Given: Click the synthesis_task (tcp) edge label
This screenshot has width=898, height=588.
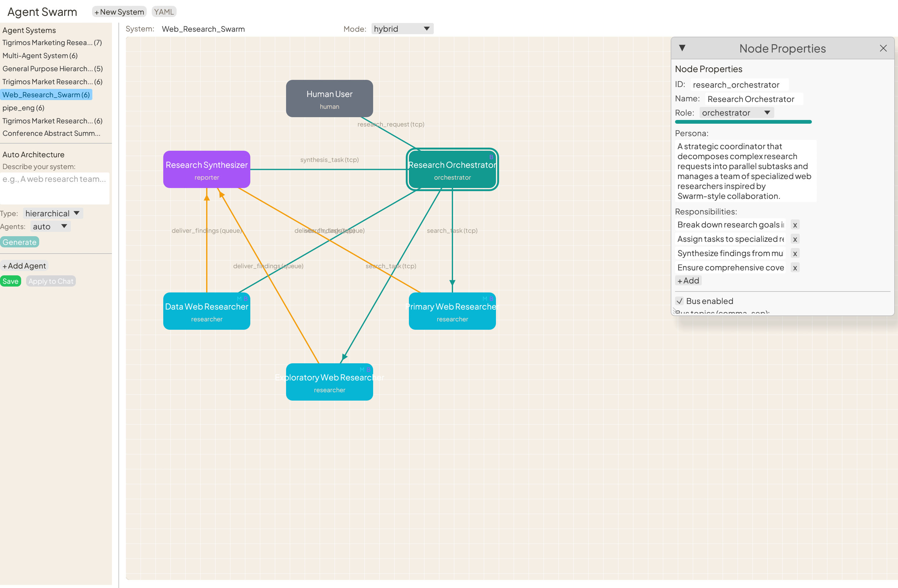Looking at the screenshot, I should pos(329,159).
